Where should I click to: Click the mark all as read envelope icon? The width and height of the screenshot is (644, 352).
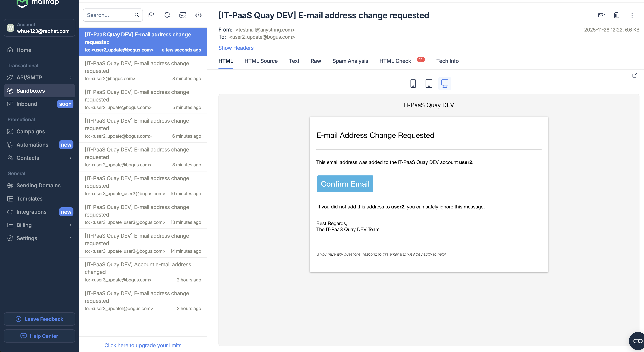coord(151,15)
